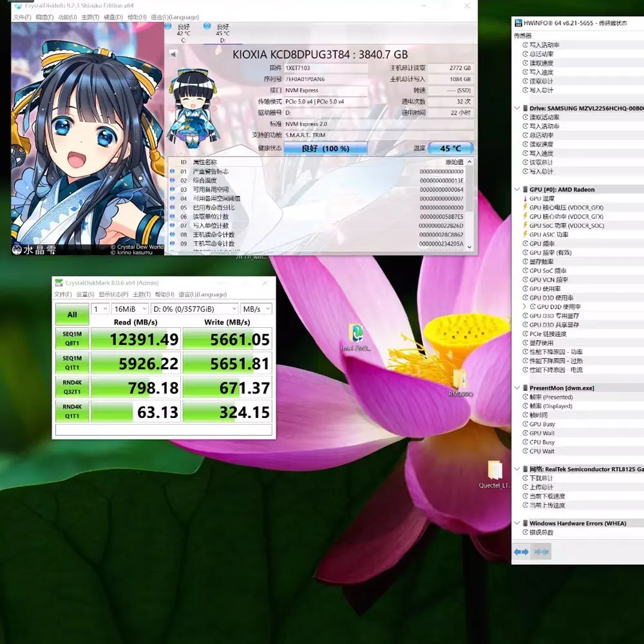The image size is (644, 644).
Task: Click the attribute list scrollbar up arrow
Action: click(469, 162)
